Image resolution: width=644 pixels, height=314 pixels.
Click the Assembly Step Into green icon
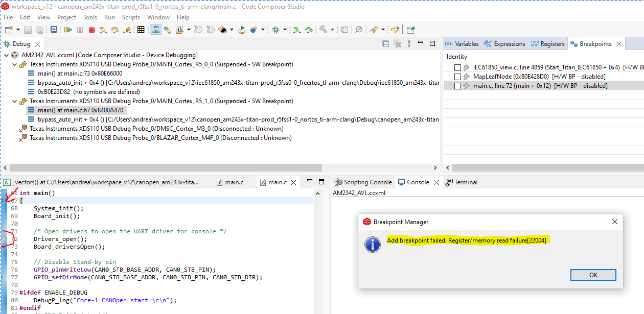[x=296, y=30]
